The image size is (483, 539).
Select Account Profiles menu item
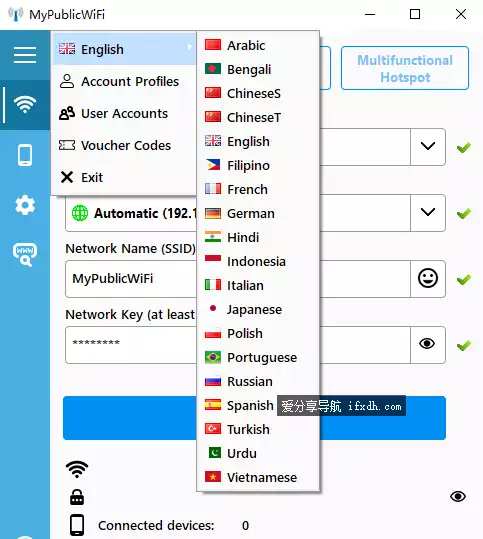[124, 81]
